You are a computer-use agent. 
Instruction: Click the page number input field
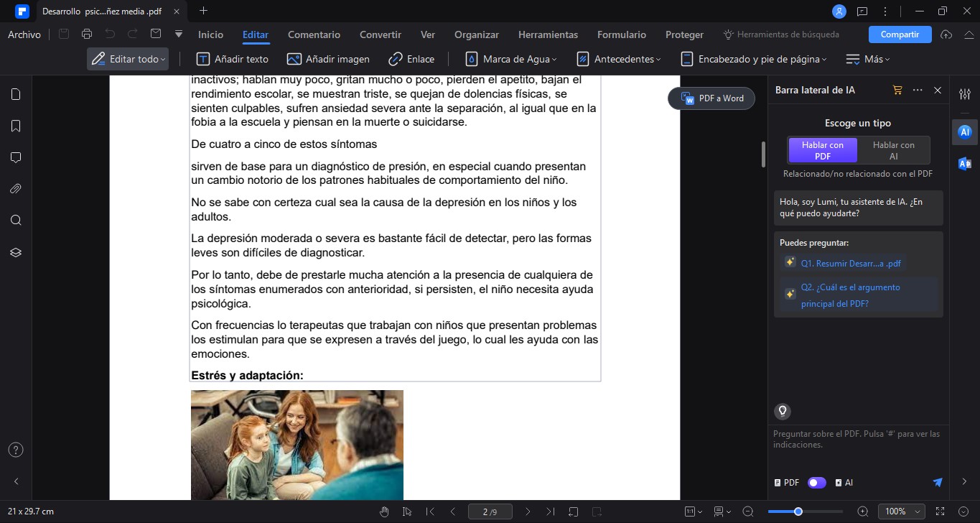[x=490, y=512]
